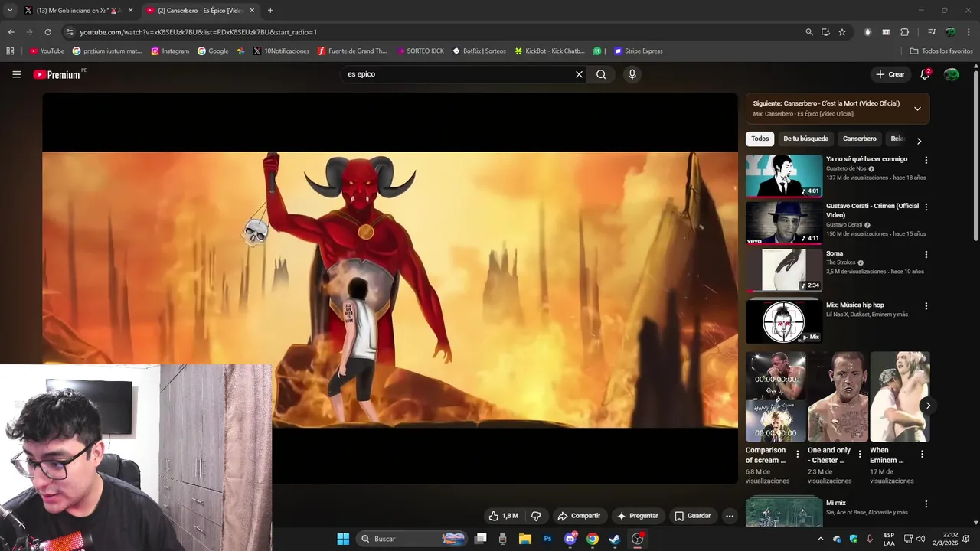Open Ya no sé qué hacer conmigo thumbnail
Viewport: 980px width, 551px height.
tap(784, 176)
